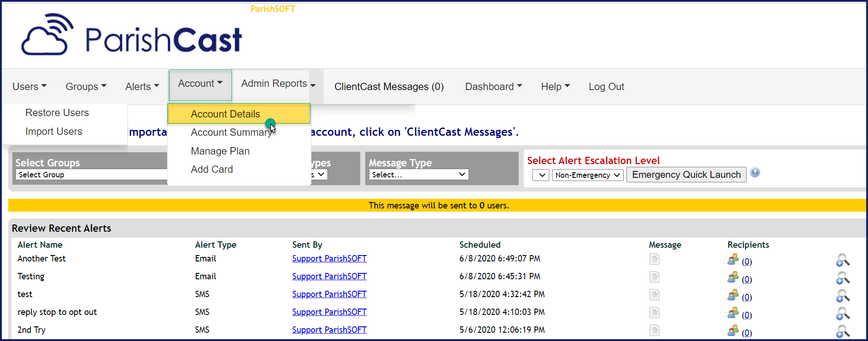Click help icon beside Emergency Quick Launch
Viewport: 868px width, 341px height.
coord(755,172)
